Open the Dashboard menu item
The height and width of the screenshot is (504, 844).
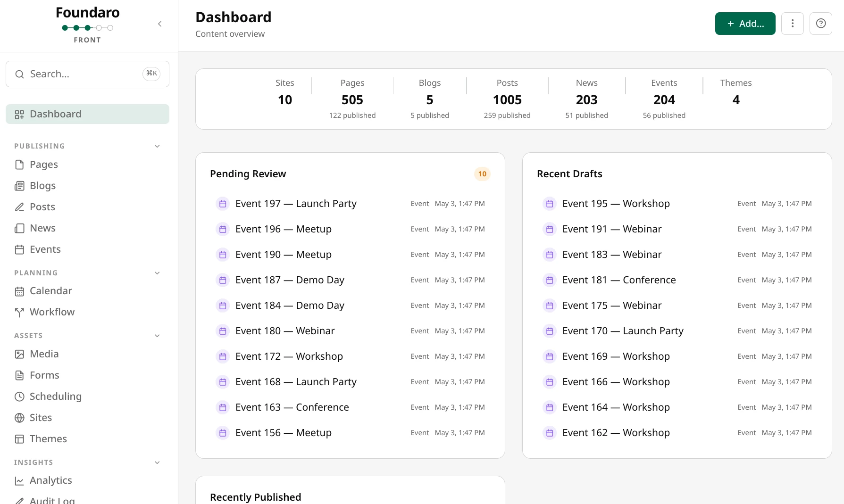click(87, 114)
